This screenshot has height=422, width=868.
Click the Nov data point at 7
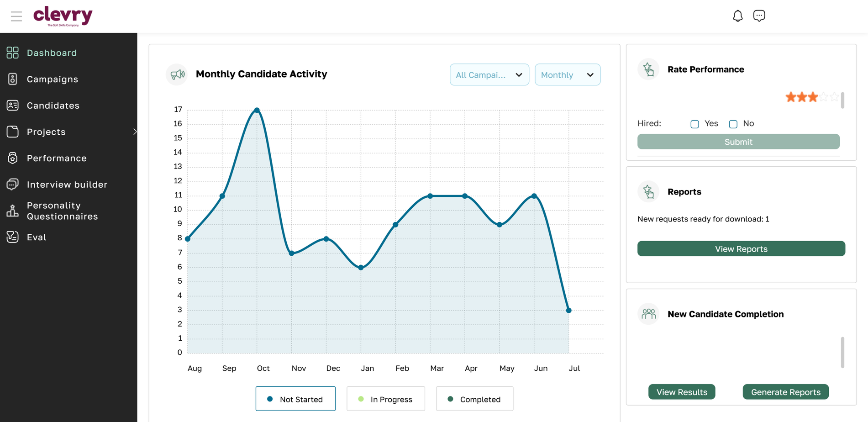tap(292, 253)
